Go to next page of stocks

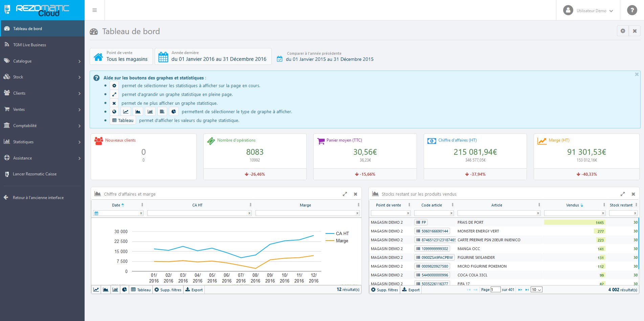pos(520,290)
